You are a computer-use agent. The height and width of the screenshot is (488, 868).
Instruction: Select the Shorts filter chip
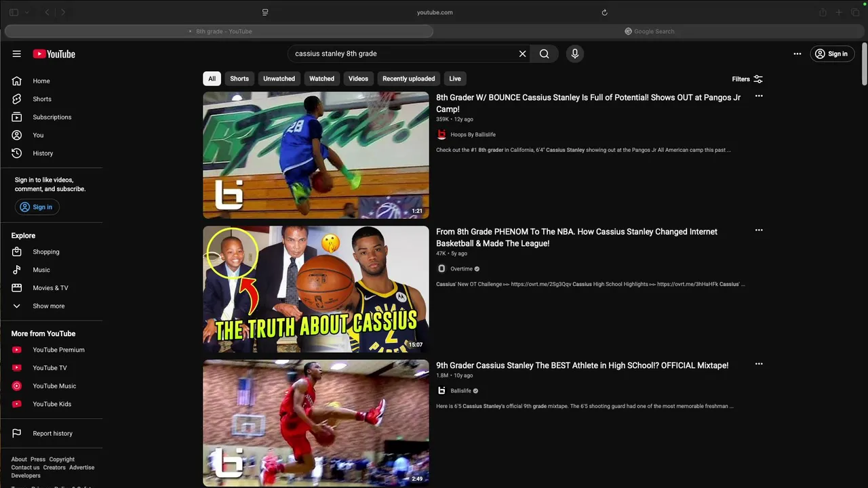tap(239, 79)
